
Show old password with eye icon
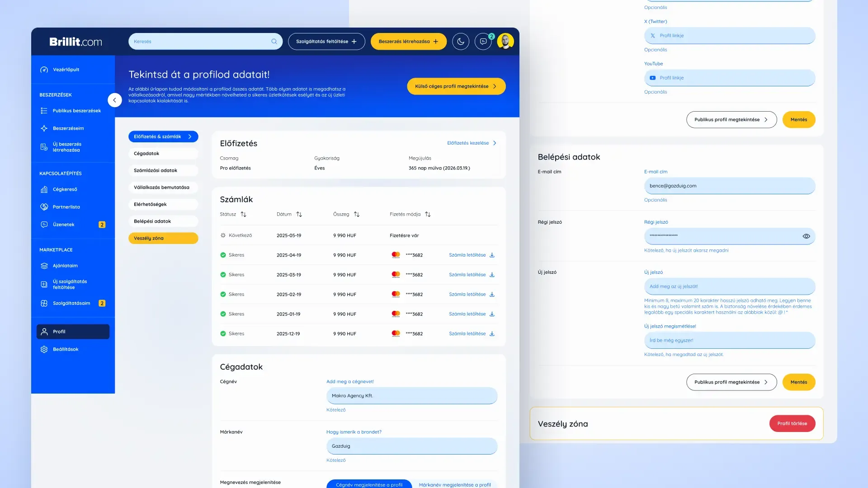[x=806, y=236]
